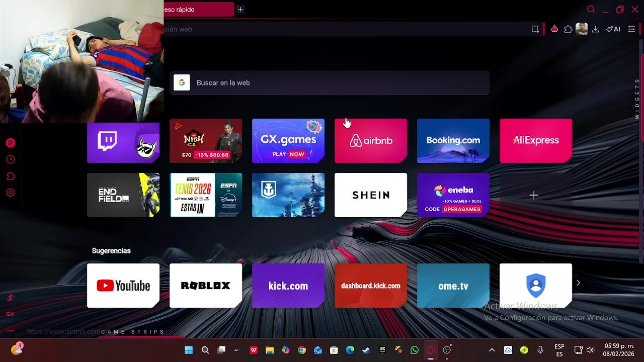Click the red tab search magnifier

tap(591, 10)
